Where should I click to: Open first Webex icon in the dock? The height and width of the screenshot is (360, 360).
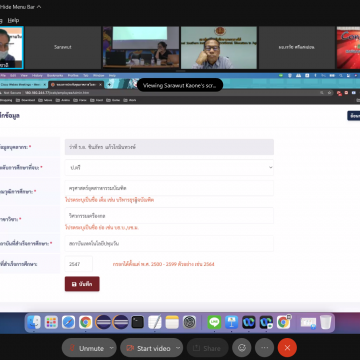coord(249,322)
